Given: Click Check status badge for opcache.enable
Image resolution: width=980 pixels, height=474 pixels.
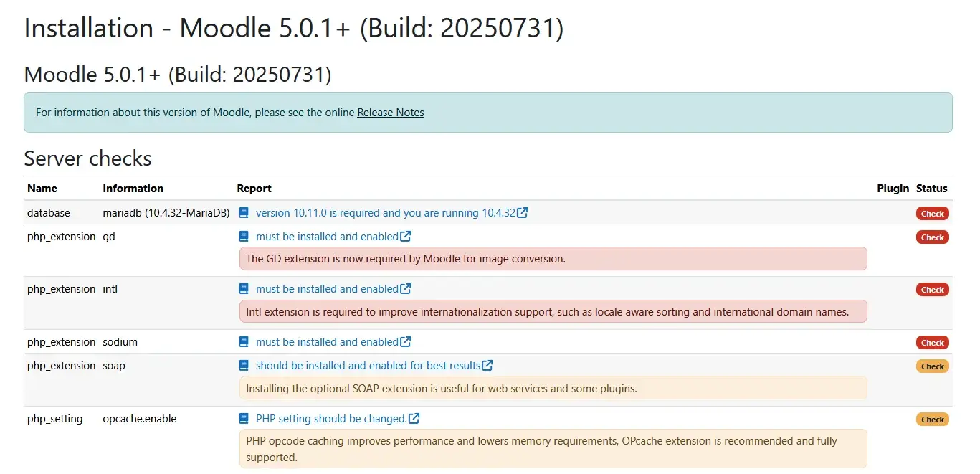Looking at the screenshot, I should 932,420.
